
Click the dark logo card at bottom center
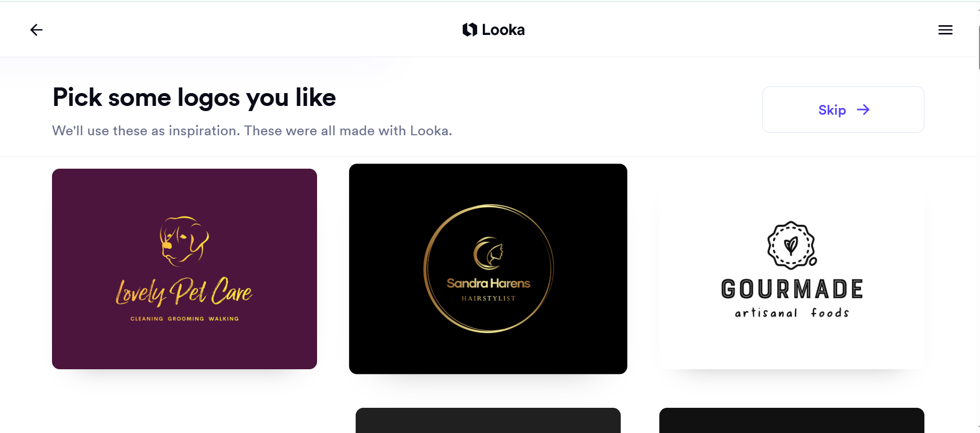(487, 422)
